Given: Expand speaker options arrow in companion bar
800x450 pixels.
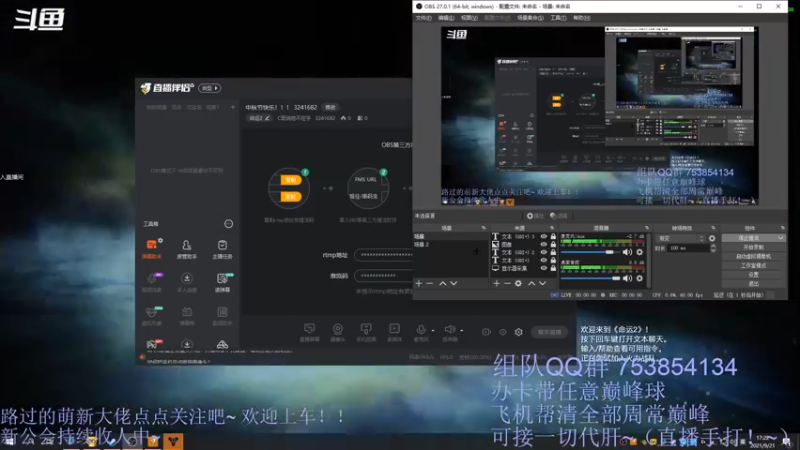Looking at the screenshot, I should 461,330.
